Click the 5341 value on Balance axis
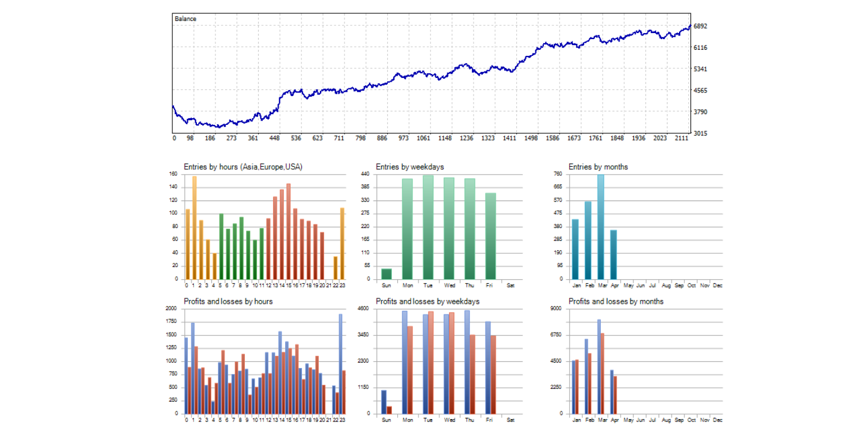The image size is (868, 434). point(701,69)
